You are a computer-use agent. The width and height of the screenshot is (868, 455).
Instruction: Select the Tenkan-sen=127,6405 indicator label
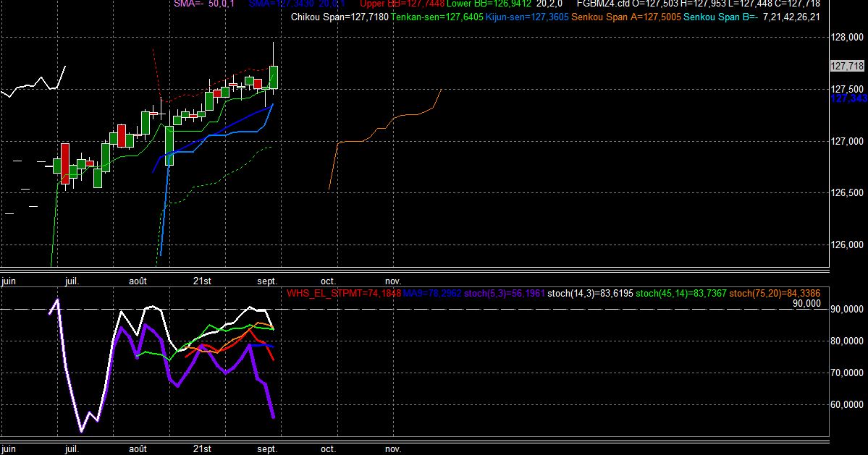click(437, 17)
